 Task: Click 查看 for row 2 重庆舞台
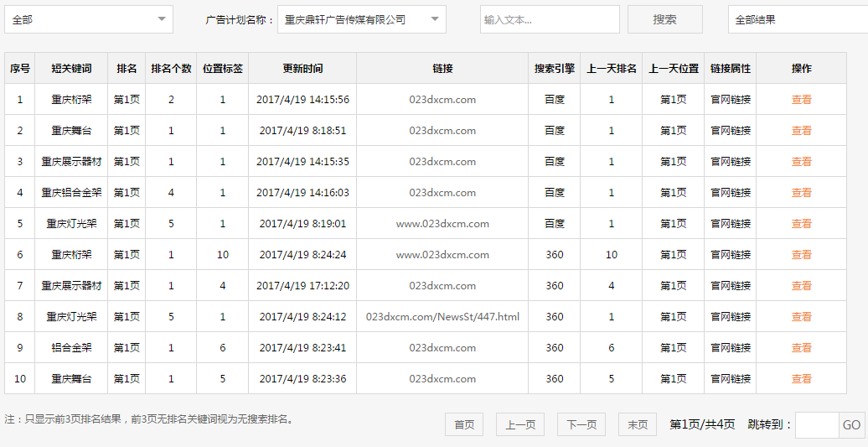click(801, 131)
